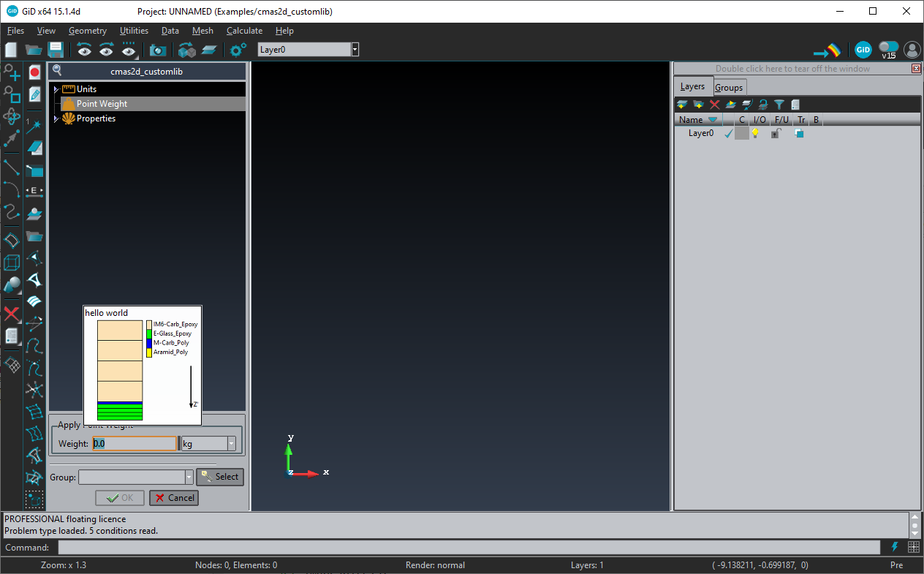Open the Mesh menu
The width and height of the screenshot is (924, 574).
[x=202, y=31]
